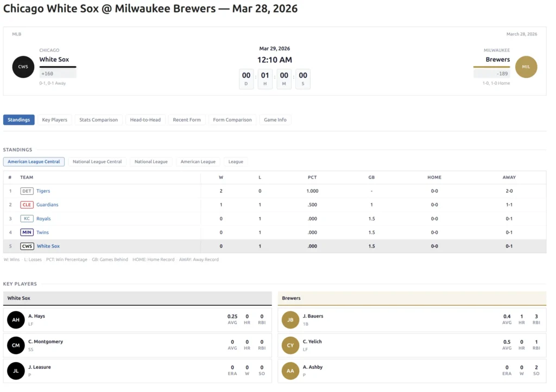
Task: Click C. Montgomery player name
Action: coord(46,342)
